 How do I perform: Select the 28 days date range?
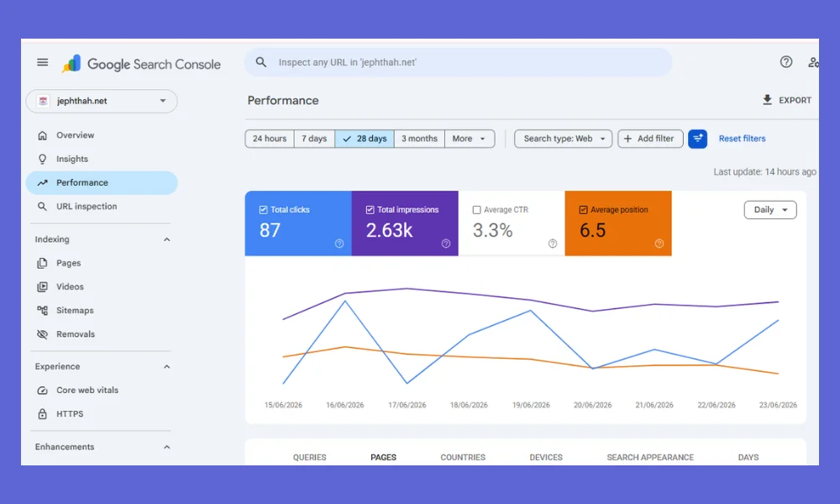pos(365,139)
